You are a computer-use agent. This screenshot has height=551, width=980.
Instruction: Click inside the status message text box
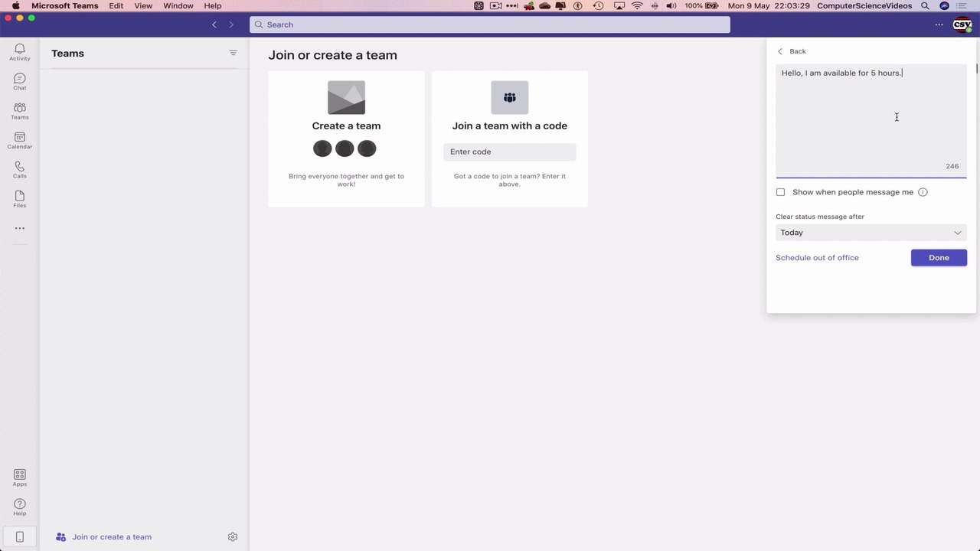click(x=871, y=121)
